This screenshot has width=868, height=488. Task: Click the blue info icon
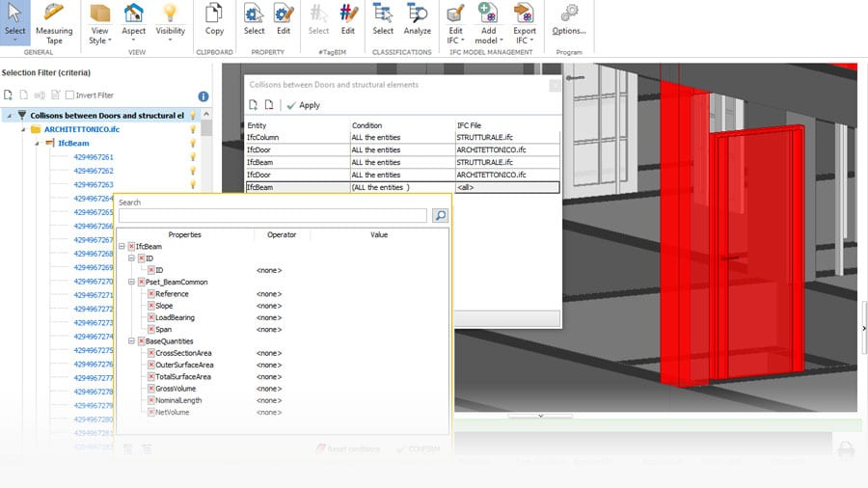(x=203, y=96)
